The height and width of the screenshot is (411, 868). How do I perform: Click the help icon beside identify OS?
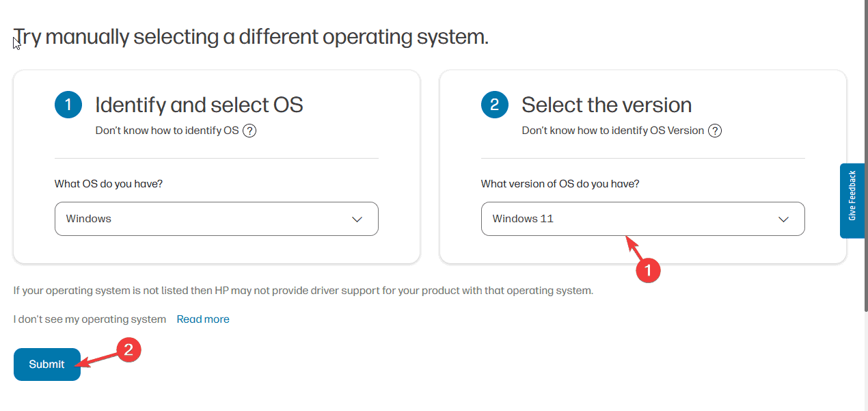point(249,131)
